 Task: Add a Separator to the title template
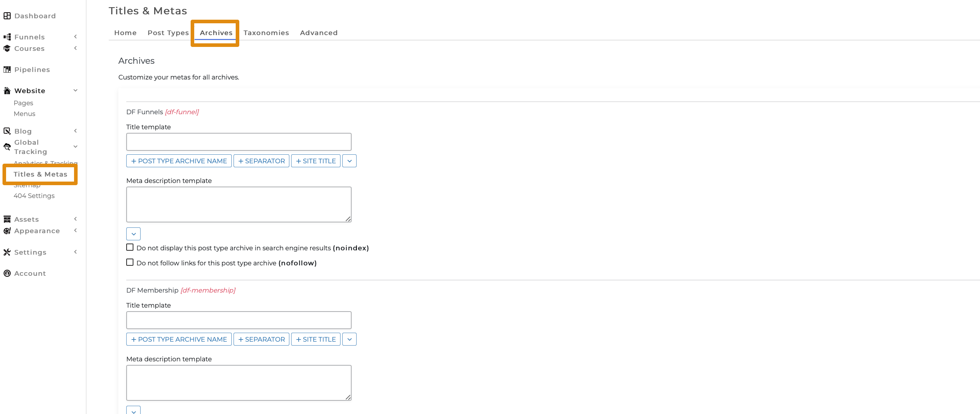[261, 161]
